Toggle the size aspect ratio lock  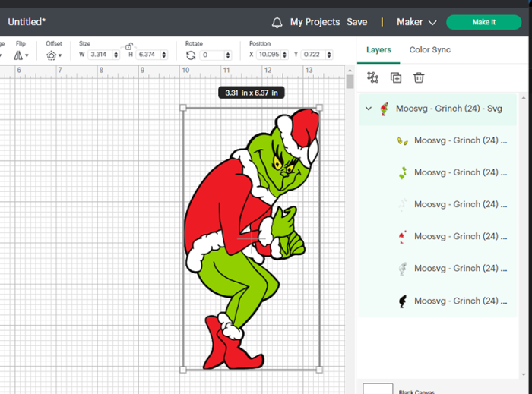[129, 46]
